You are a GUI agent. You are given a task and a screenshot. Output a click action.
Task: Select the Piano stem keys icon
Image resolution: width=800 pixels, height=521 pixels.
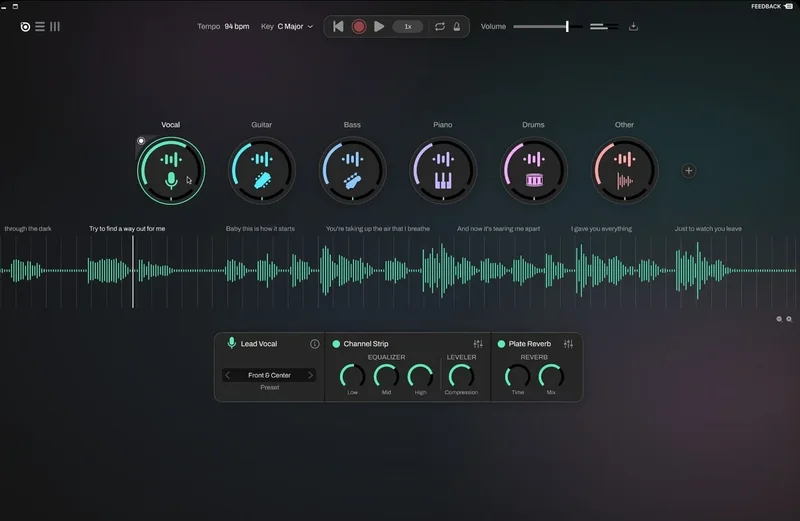(x=443, y=180)
